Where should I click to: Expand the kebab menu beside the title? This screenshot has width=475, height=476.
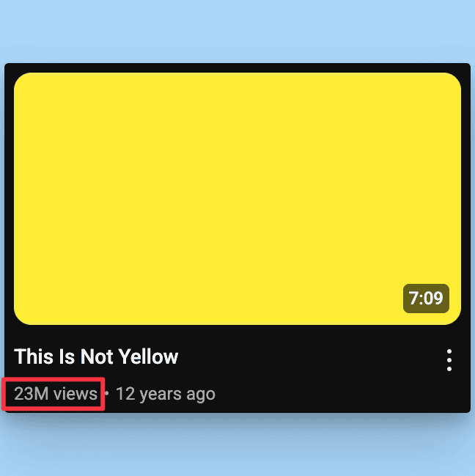[449, 360]
